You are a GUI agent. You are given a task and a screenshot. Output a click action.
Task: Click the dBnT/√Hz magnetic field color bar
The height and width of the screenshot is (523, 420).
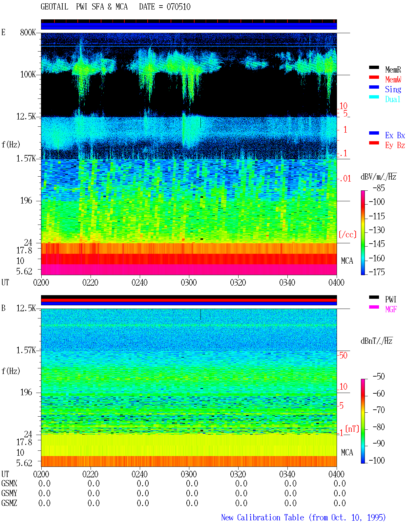tap(363, 421)
